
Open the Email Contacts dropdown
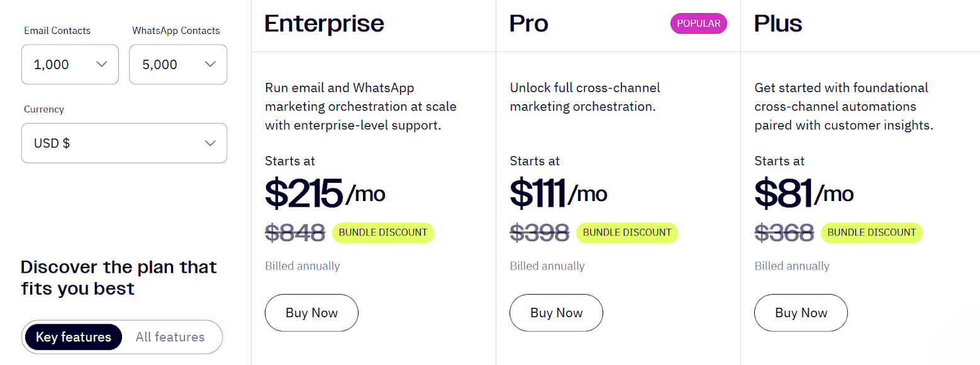click(69, 64)
